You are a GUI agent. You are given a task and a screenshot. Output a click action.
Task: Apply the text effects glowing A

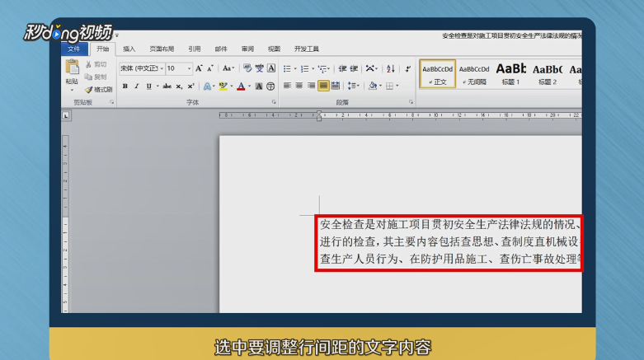(208, 86)
